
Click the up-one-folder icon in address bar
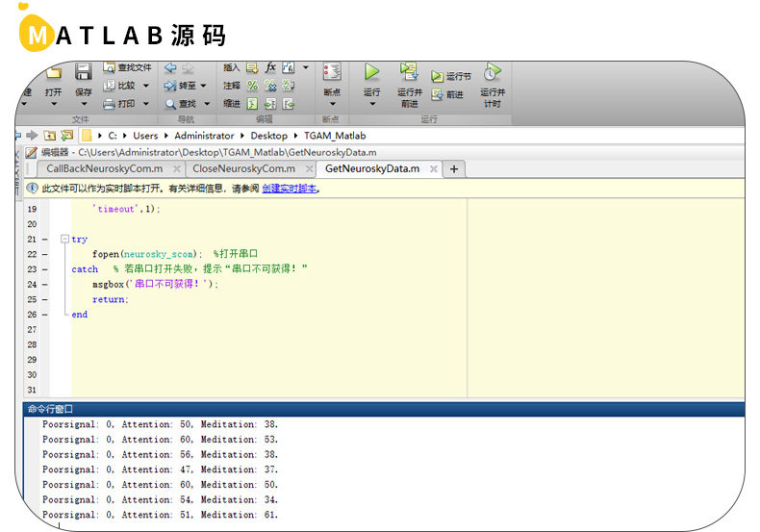(x=49, y=136)
